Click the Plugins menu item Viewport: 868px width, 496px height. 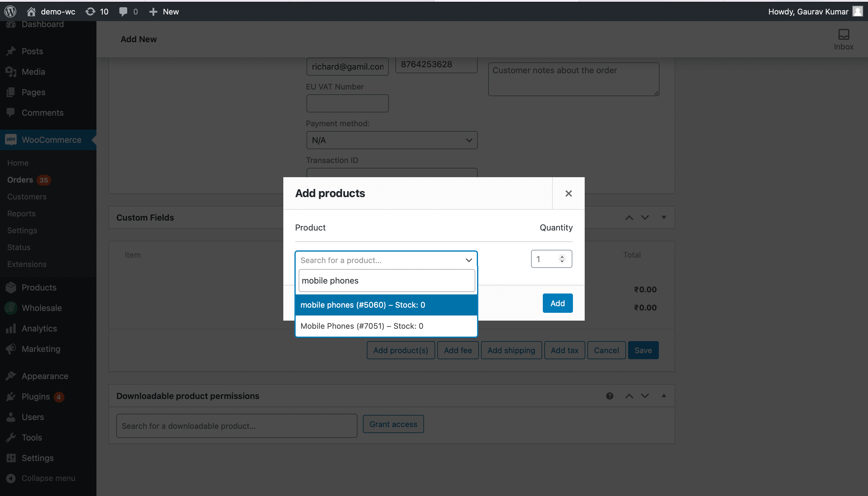coord(36,397)
